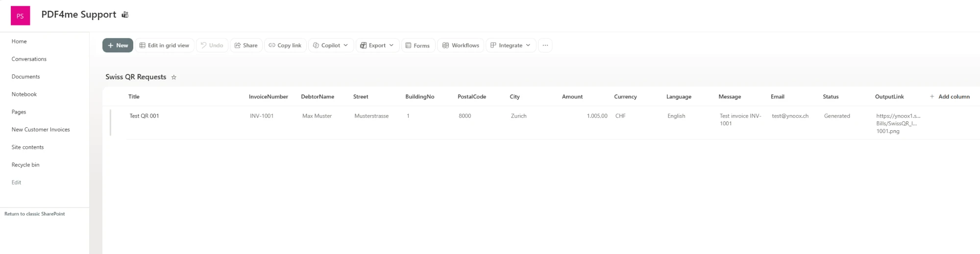
Task: Click the CHF currency cell
Action: (620, 116)
